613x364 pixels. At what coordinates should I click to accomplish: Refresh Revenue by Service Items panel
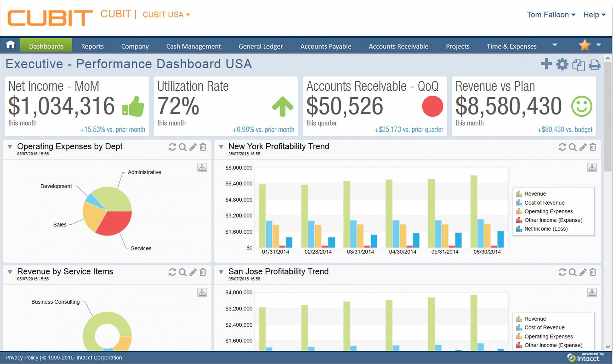click(172, 272)
